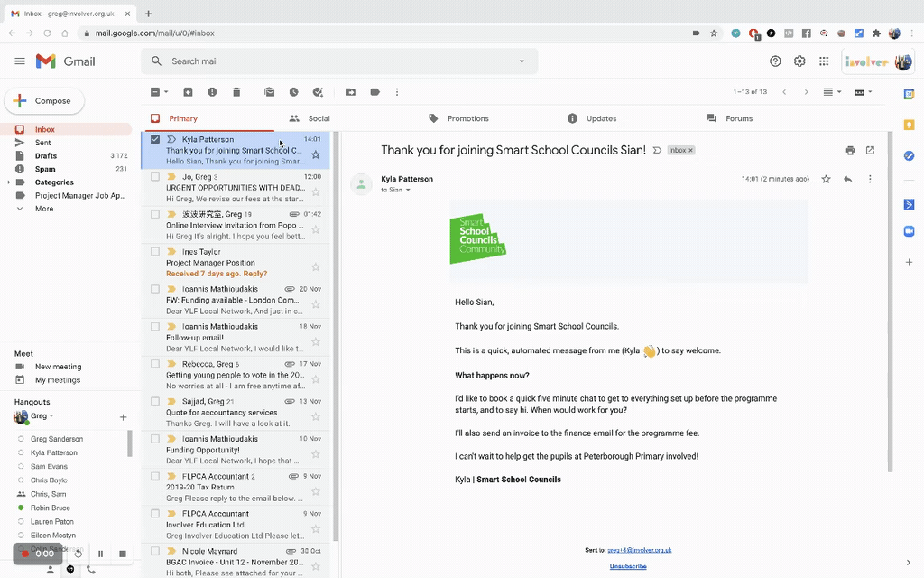Image resolution: width=924 pixels, height=578 pixels.
Task: Check the Ines Taylor email checkbox
Action: tap(155, 251)
